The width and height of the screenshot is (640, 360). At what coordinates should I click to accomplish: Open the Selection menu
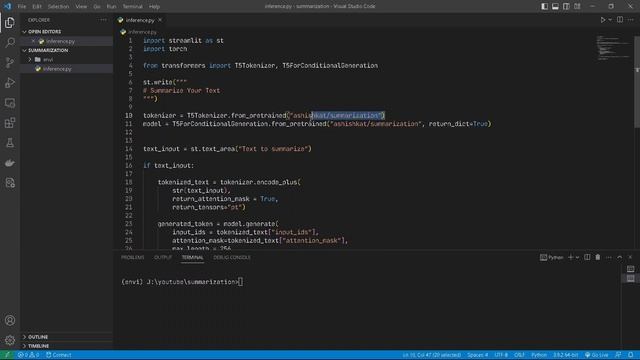point(58,7)
